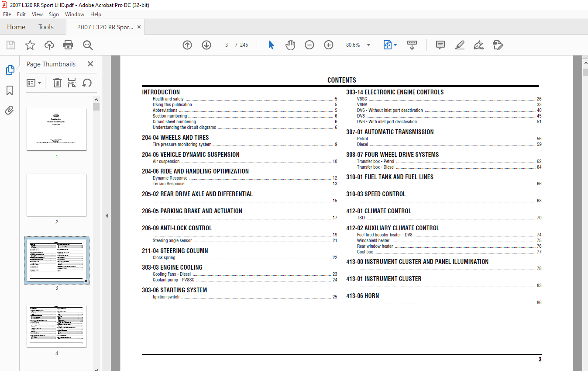Collapse navigation pane arrow handle
Image resolution: width=588 pixels, height=371 pixels.
pos(107,215)
